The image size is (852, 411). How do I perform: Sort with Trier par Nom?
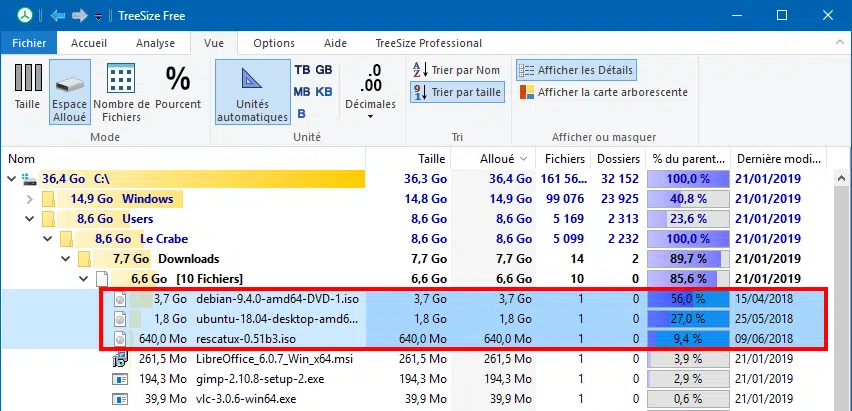coord(456,70)
